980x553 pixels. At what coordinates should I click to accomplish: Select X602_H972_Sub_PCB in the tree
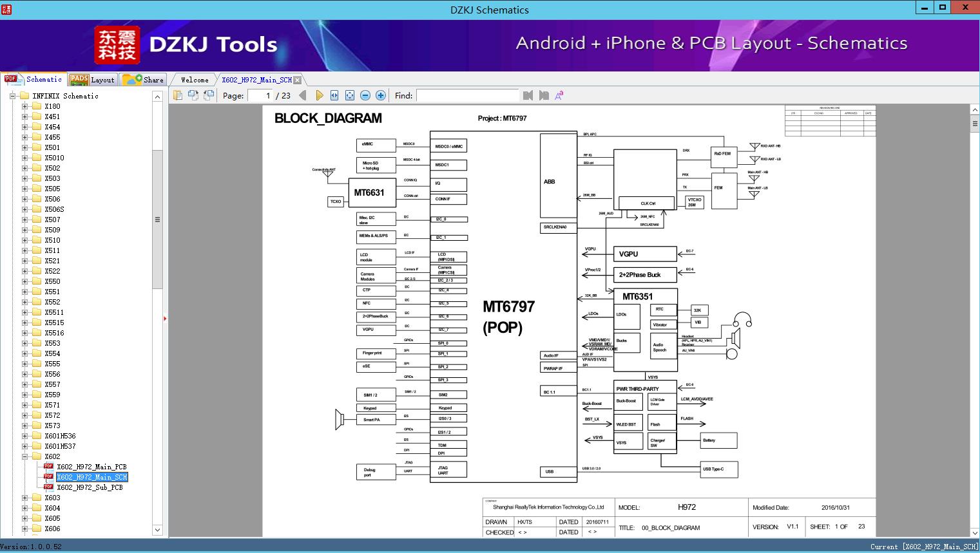[x=91, y=487]
